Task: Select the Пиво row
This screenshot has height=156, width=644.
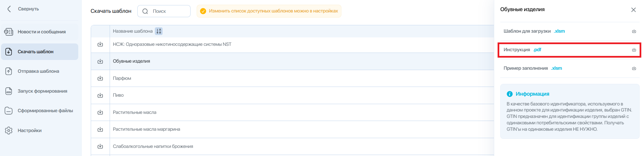Action: (292, 95)
